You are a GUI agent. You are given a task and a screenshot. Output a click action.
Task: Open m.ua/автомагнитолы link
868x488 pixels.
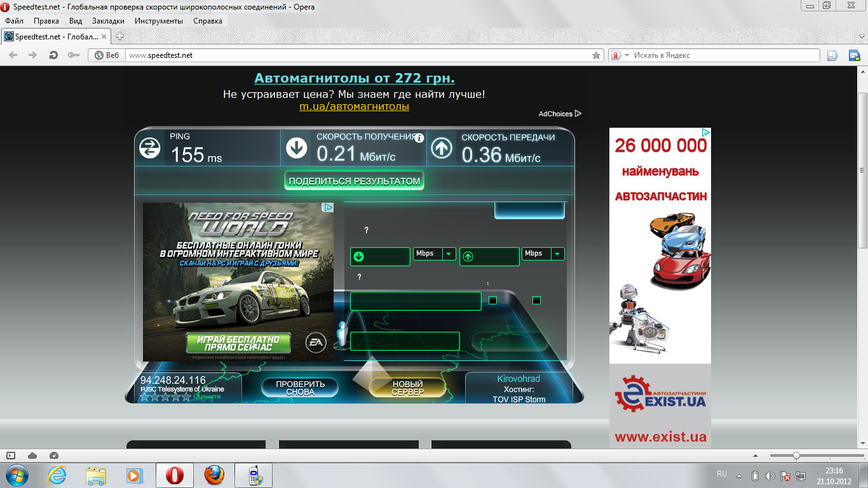coord(355,106)
